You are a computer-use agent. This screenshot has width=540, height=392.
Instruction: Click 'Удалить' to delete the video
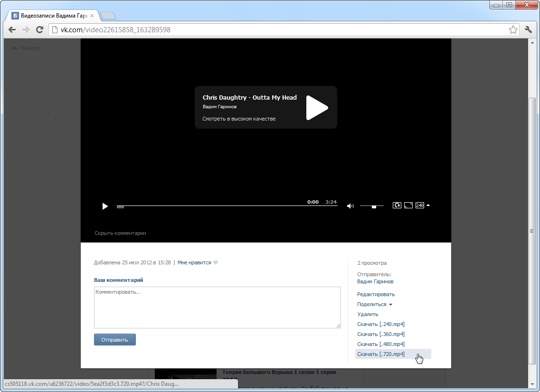[x=368, y=314]
